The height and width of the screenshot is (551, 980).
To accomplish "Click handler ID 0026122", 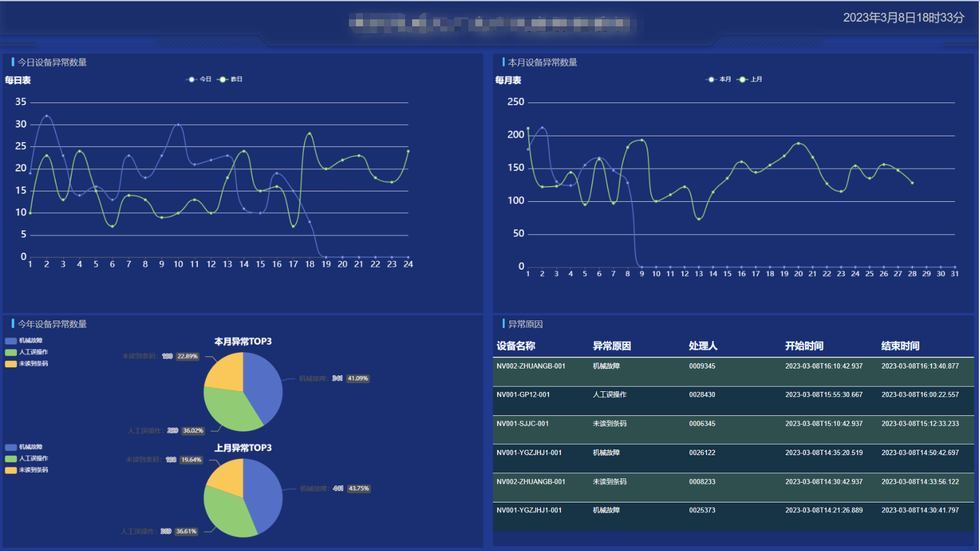I will [702, 453].
